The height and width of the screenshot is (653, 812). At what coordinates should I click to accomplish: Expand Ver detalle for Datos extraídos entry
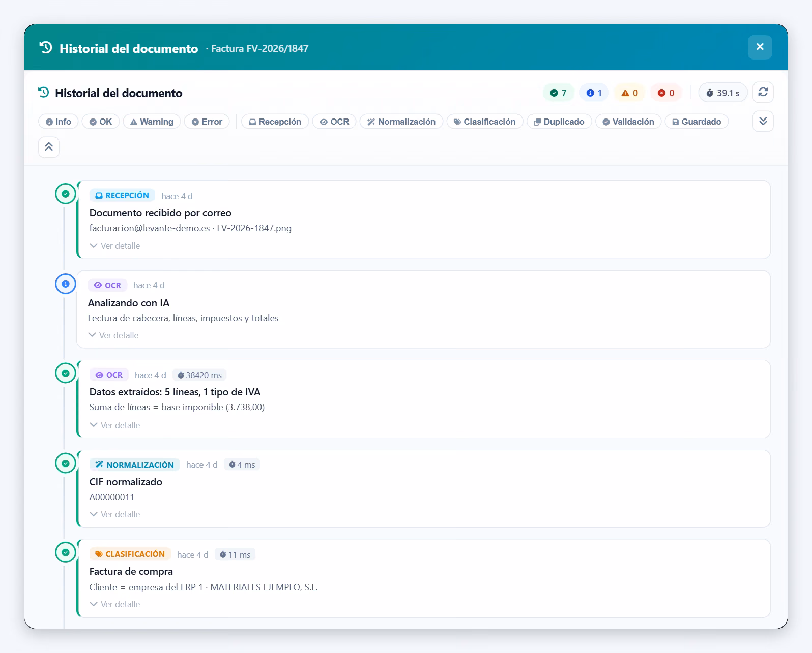click(x=115, y=425)
